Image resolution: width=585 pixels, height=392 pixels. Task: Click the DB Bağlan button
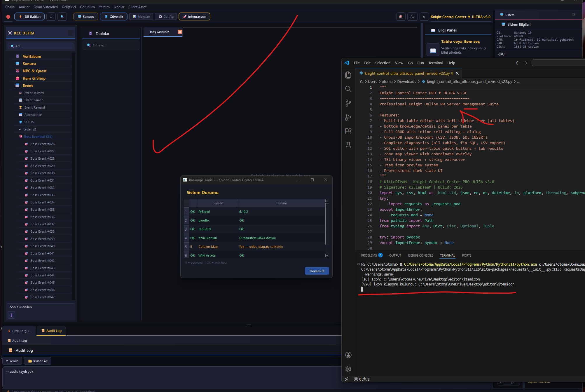pos(29,17)
